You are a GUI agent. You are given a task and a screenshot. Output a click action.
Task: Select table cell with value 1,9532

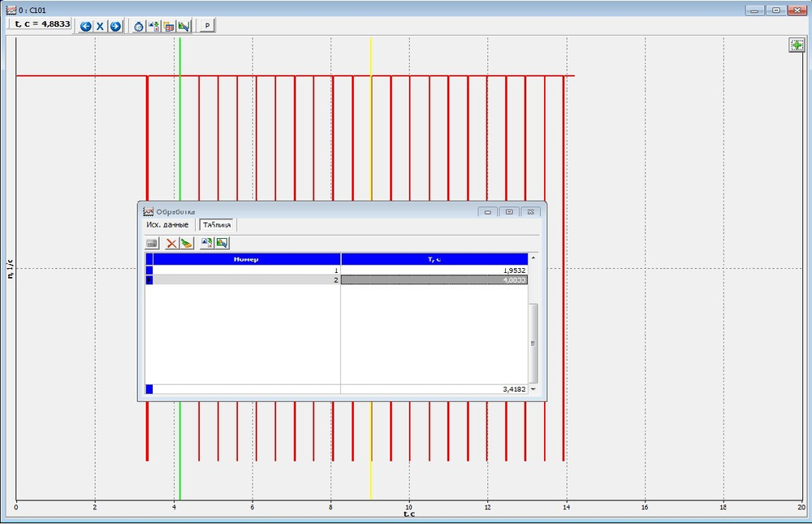point(434,270)
